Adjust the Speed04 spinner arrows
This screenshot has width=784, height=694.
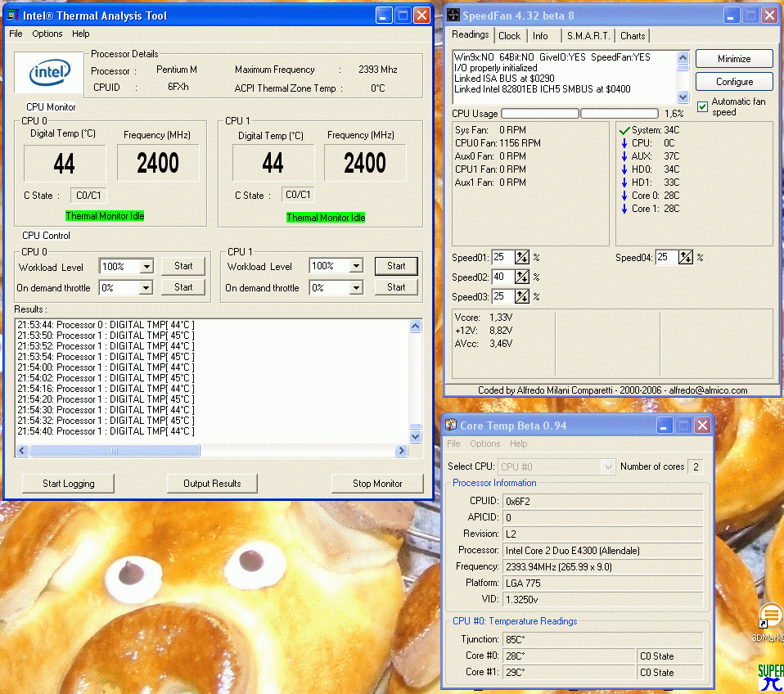pos(686,258)
